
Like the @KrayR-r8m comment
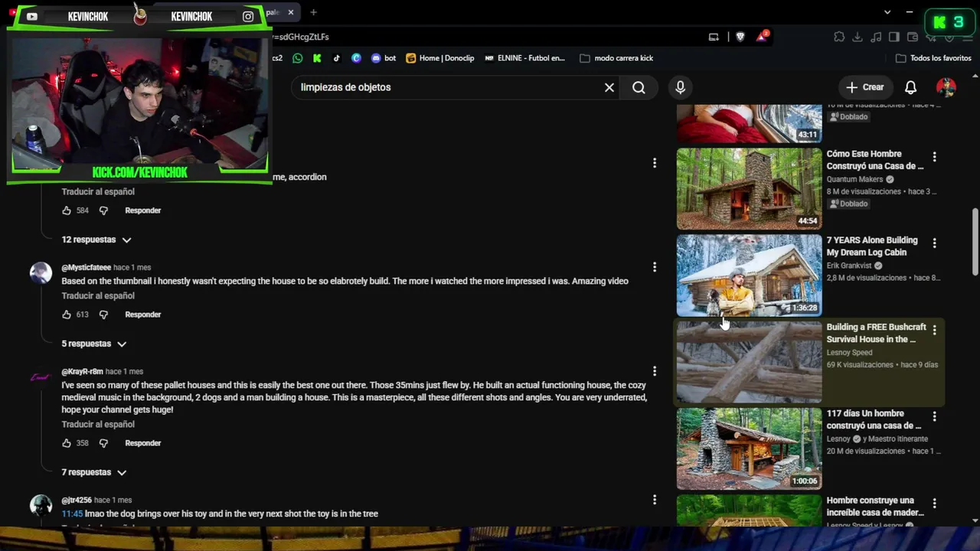point(67,443)
